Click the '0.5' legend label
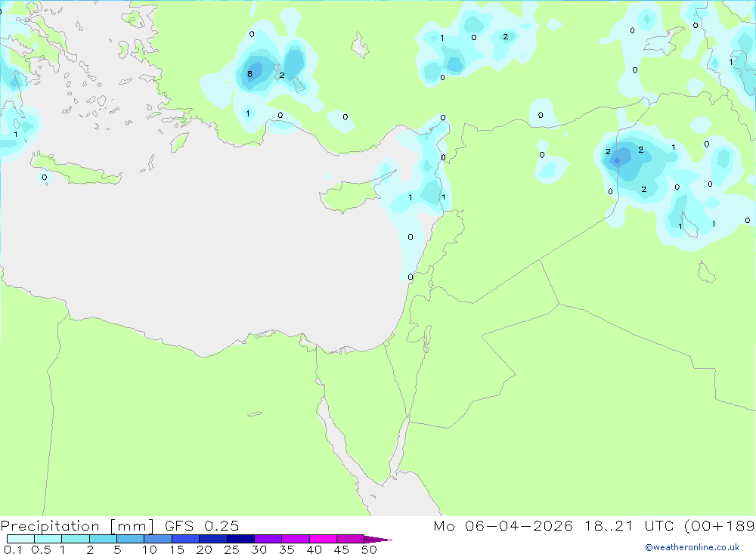This screenshot has width=756, height=554. tap(41, 549)
